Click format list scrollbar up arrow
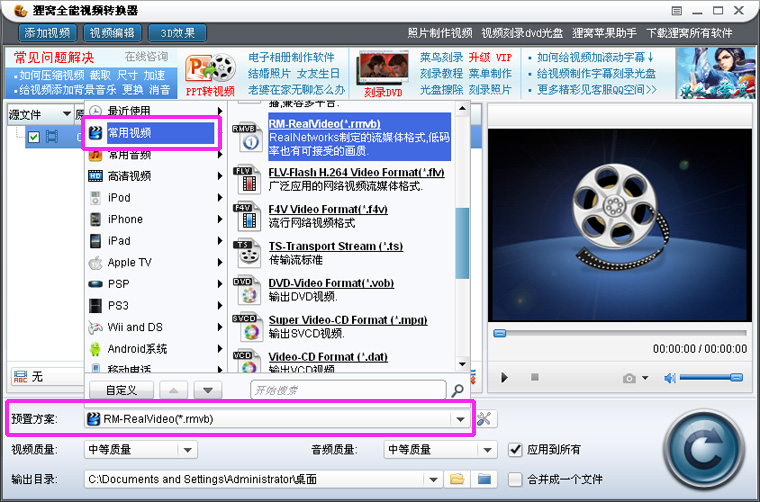 [462, 109]
